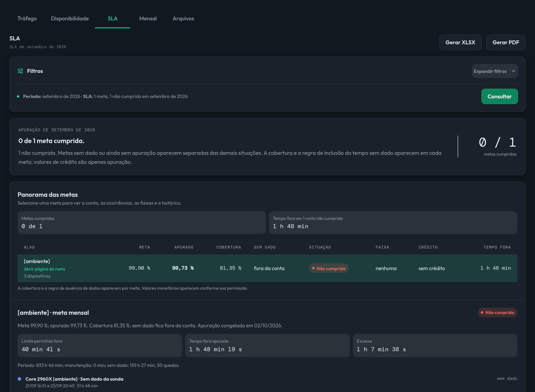Click the SEM DADO column header
This screenshot has width=535, height=392.
pyautogui.click(x=265, y=247)
